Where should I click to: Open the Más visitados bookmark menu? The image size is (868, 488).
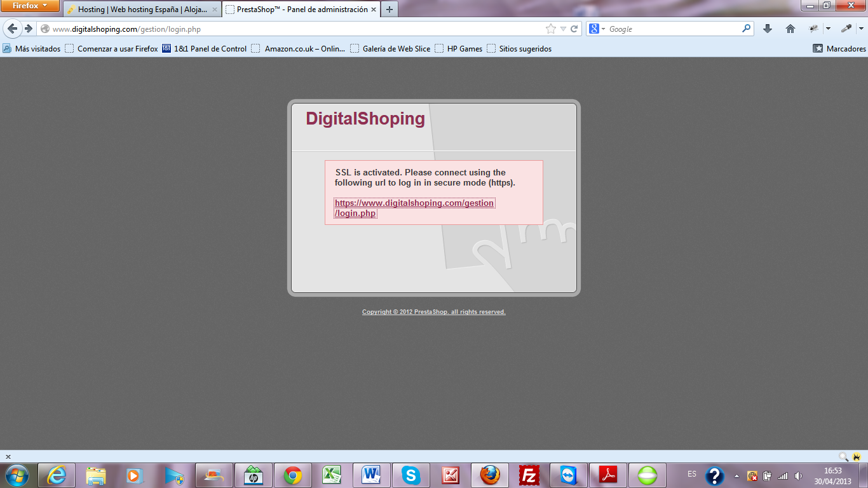pyautogui.click(x=32, y=49)
